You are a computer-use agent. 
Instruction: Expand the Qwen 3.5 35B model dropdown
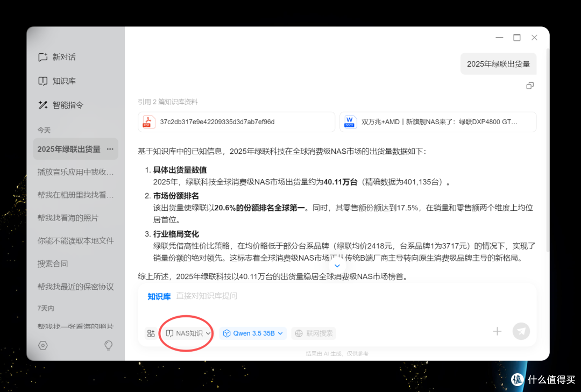253,333
